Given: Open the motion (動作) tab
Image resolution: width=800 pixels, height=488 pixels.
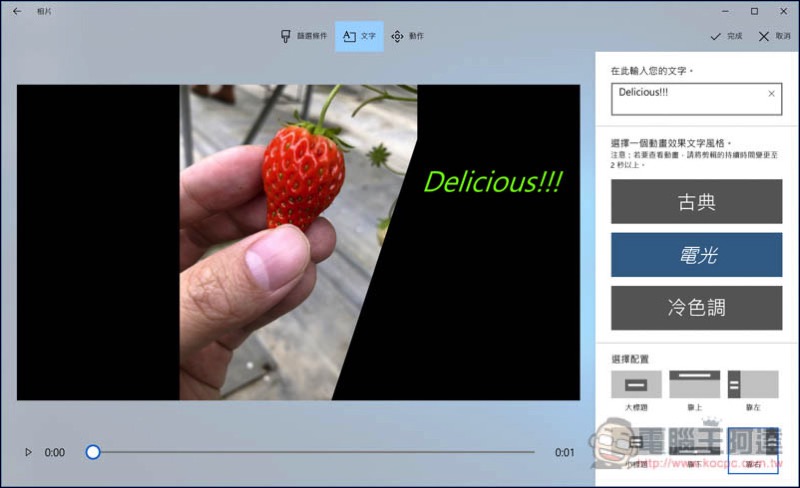Looking at the screenshot, I should 408,36.
